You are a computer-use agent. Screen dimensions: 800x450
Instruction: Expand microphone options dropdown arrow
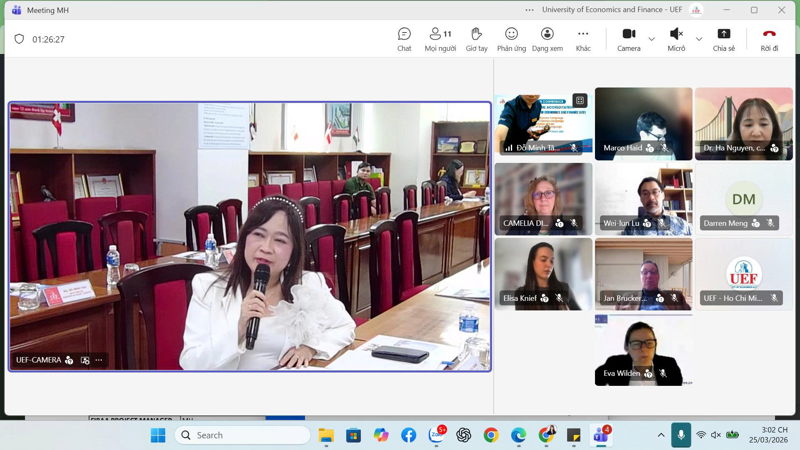698,39
